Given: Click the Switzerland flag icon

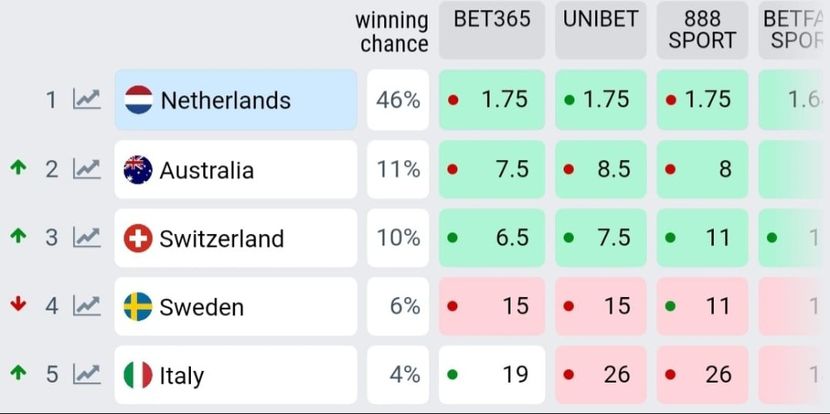Looking at the screenshot, I should coord(138,238).
